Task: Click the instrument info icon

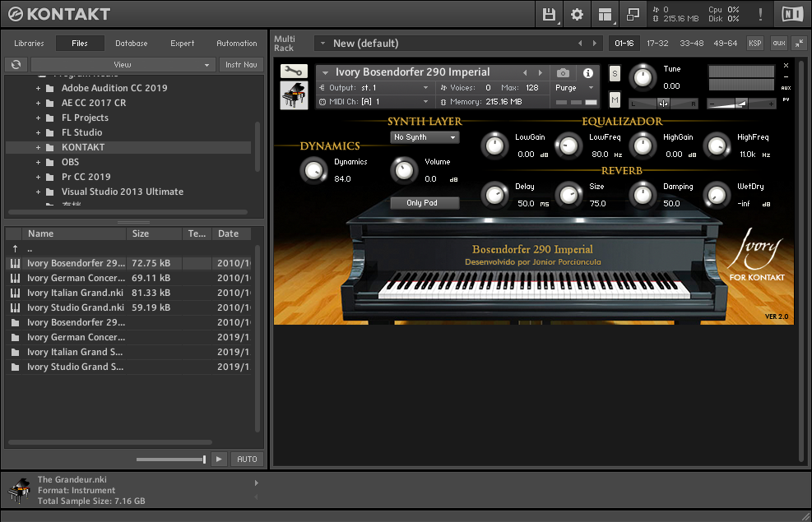Action: pyautogui.click(x=588, y=72)
